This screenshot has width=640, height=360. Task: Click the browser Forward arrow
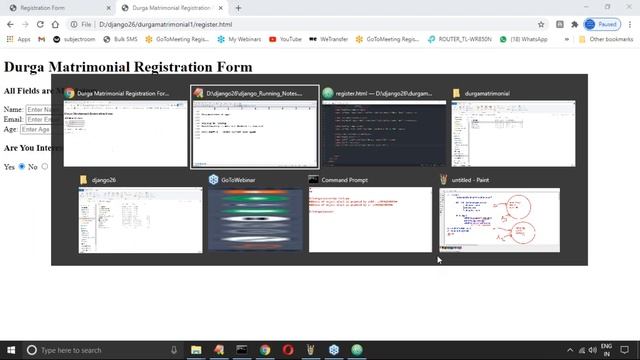coord(25,24)
